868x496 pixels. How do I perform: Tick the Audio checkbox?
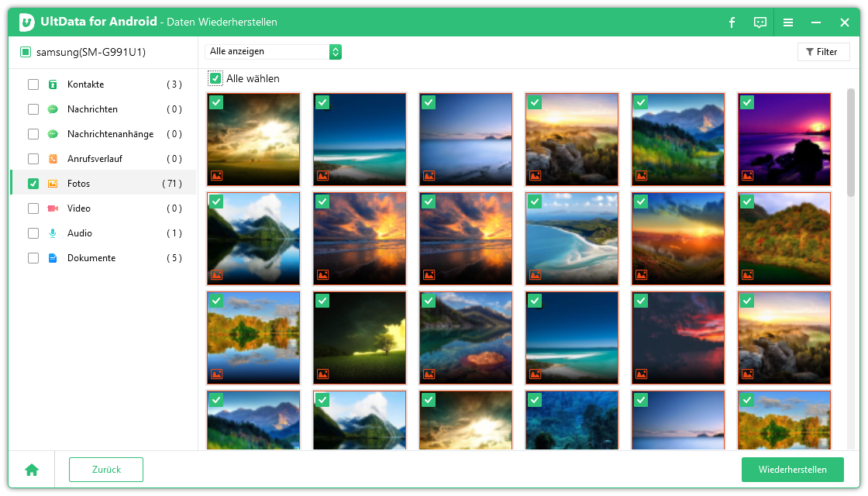33,233
